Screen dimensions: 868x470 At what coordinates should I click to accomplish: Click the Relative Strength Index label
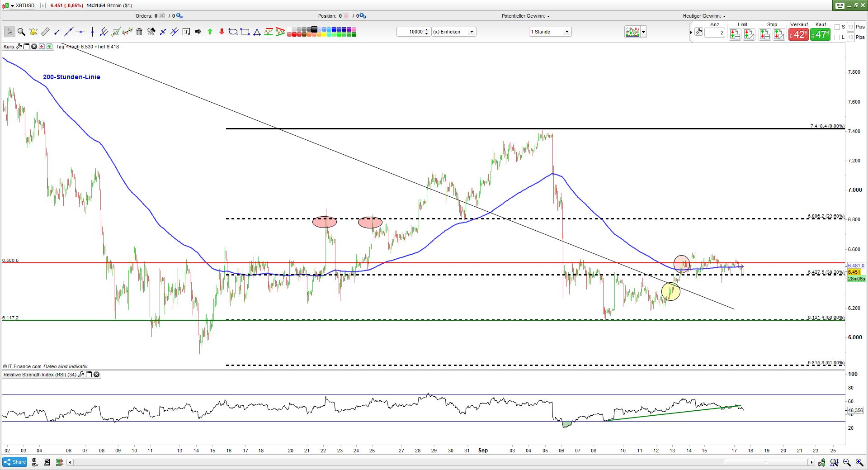click(40, 375)
